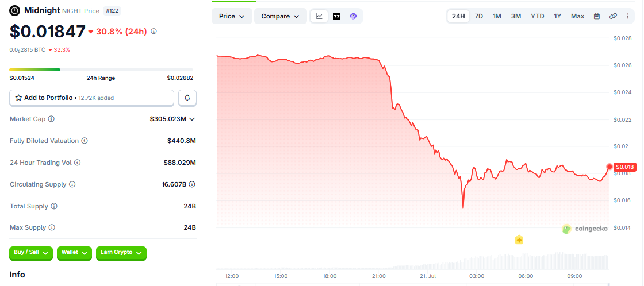Click the red current price dot
Image resolution: width=644 pixels, height=286 pixels.
tap(609, 167)
